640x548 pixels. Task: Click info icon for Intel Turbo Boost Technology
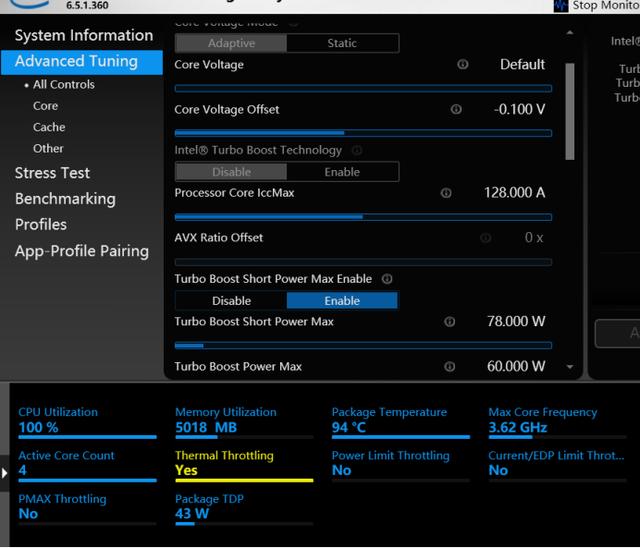pos(357,150)
